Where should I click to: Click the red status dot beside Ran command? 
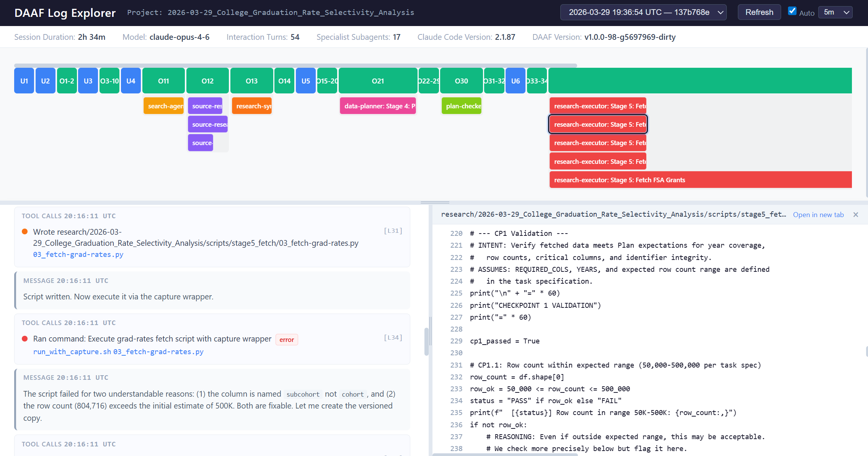[x=25, y=339]
